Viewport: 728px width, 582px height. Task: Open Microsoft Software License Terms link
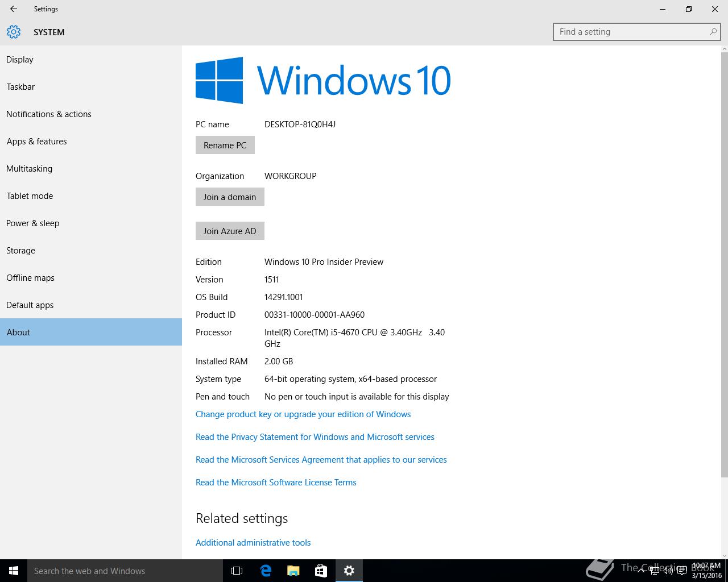276,482
